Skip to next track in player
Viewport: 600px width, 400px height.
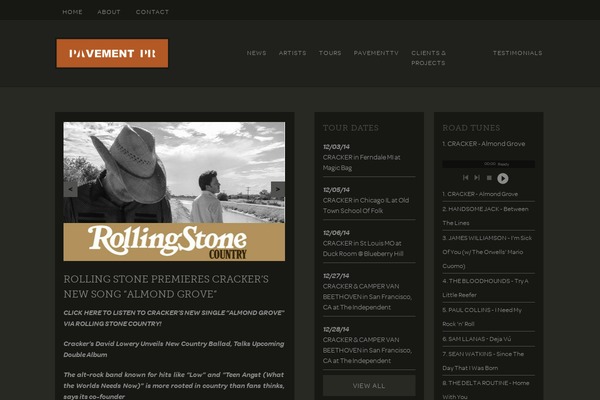477,178
